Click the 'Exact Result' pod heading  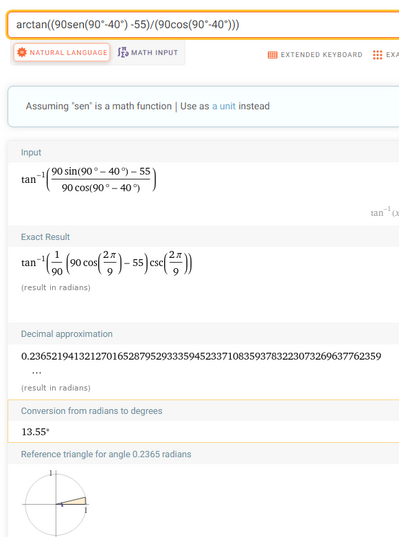pos(45,237)
